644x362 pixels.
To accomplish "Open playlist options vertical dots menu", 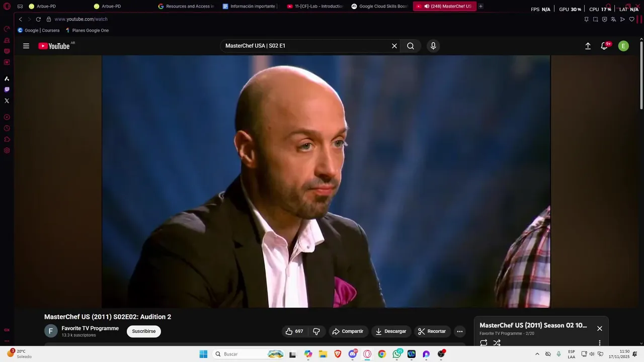I will (600, 343).
